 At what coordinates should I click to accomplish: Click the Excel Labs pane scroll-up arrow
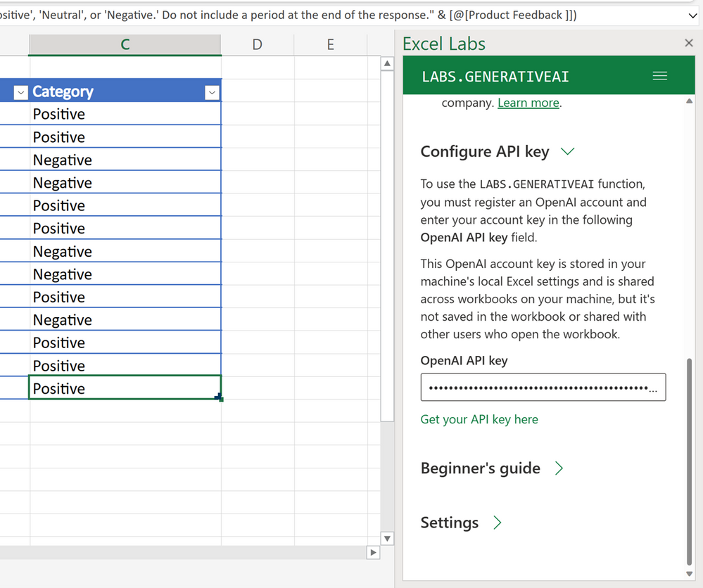[690, 101]
